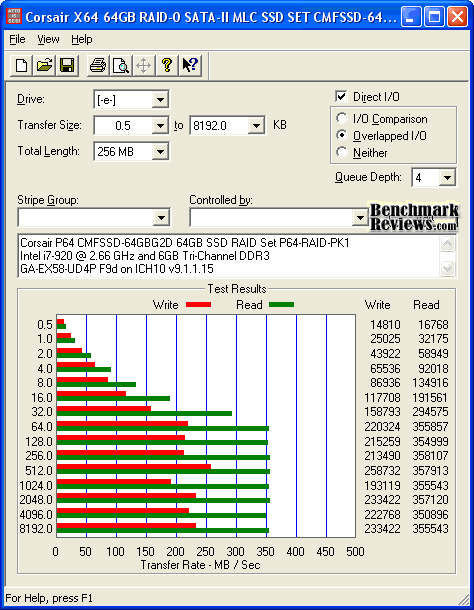Click the description box scroll up arrow
The image size is (474, 610).
pyautogui.click(x=448, y=244)
